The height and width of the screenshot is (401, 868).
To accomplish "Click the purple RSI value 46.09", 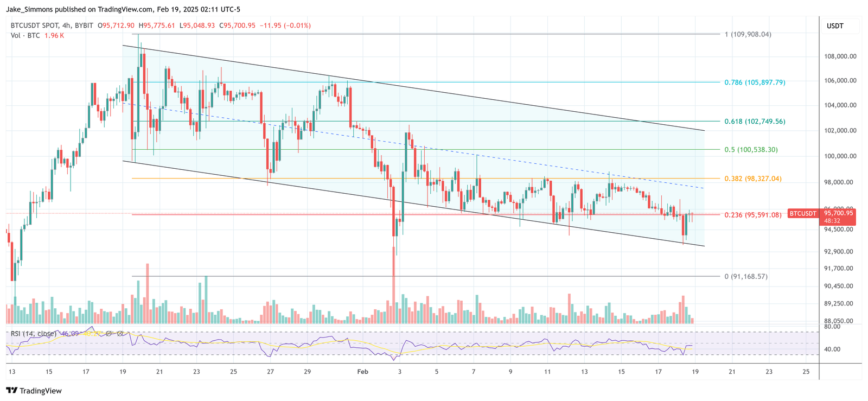I will pyautogui.click(x=70, y=334).
